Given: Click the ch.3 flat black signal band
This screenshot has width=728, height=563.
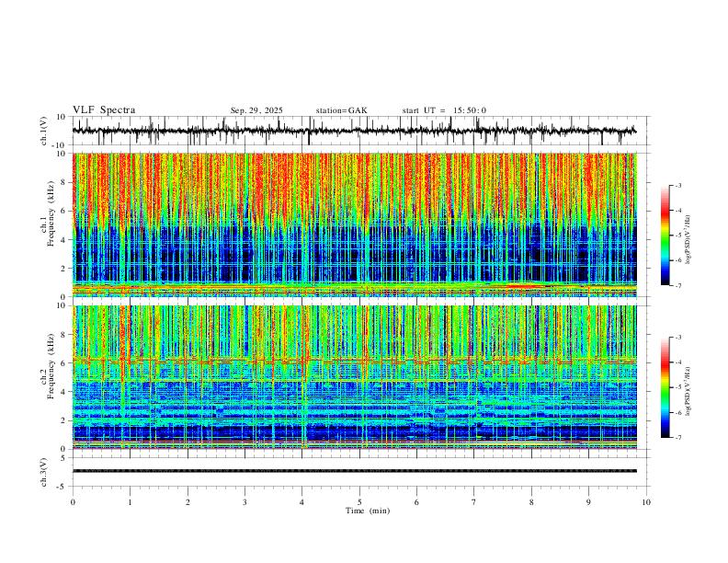Looking at the screenshot, I should tap(354, 471).
